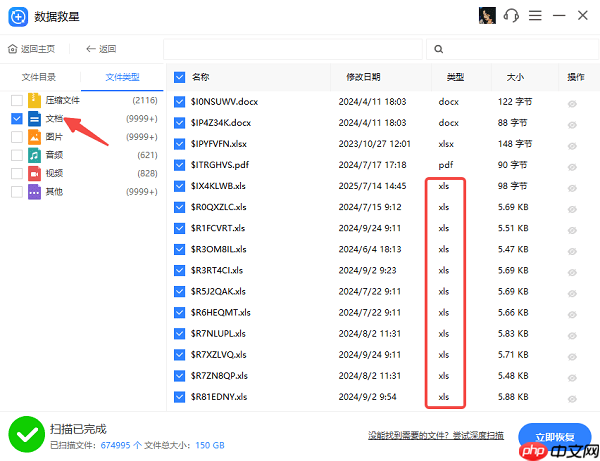
Task: Preview $R1FCVRT.xls with eye icon
Action: point(572,230)
